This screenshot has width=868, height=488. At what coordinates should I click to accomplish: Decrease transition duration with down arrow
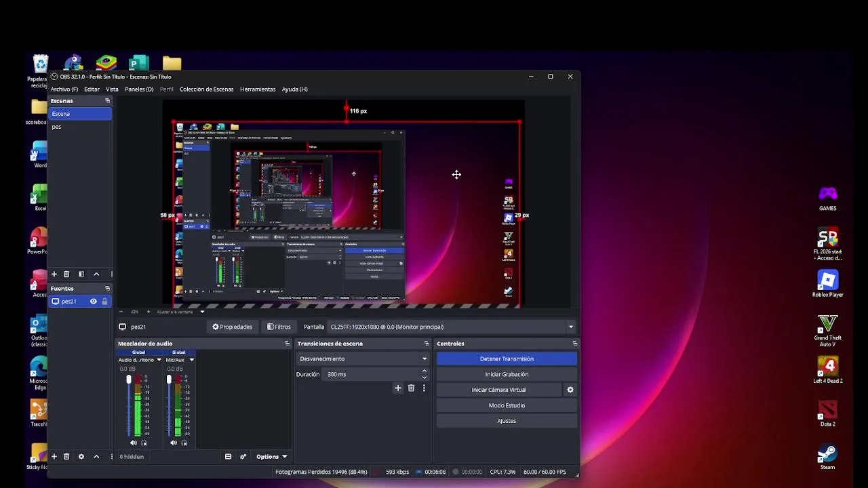425,378
